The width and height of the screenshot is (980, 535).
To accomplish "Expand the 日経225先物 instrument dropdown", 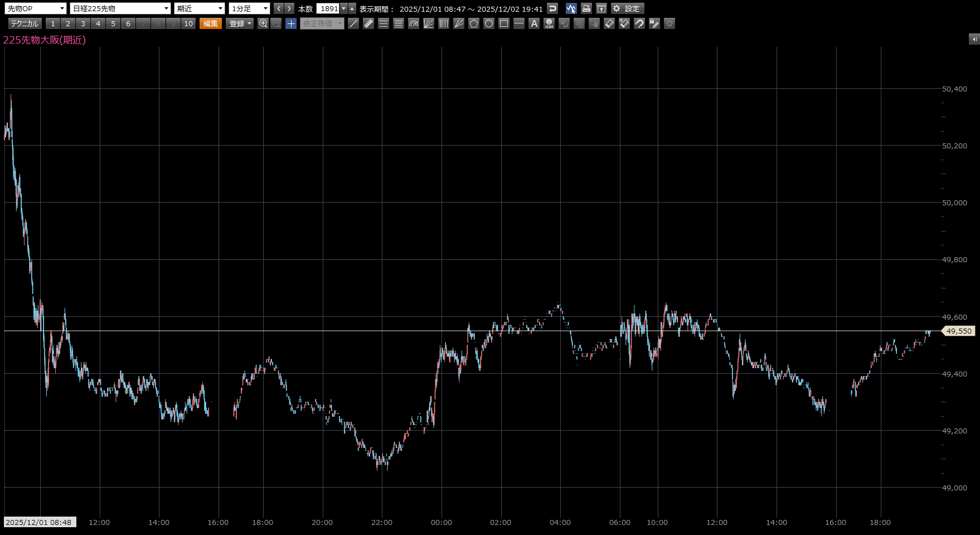I will (x=120, y=8).
